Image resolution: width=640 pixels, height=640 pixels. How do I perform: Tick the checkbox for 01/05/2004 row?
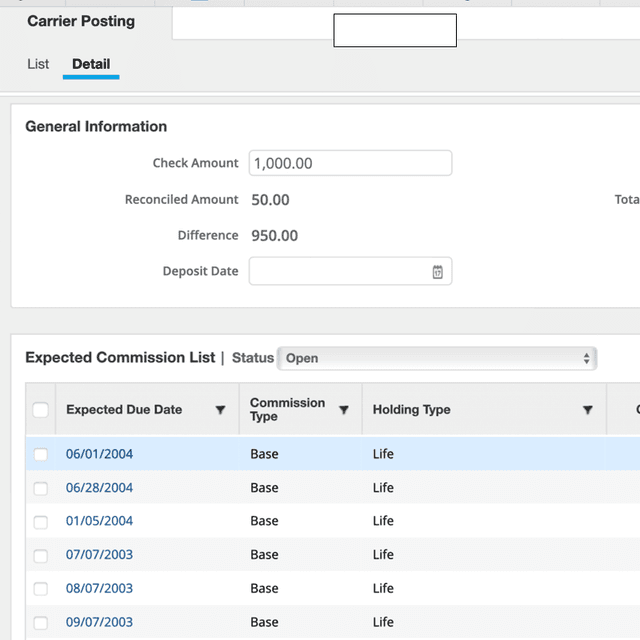(41, 522)
